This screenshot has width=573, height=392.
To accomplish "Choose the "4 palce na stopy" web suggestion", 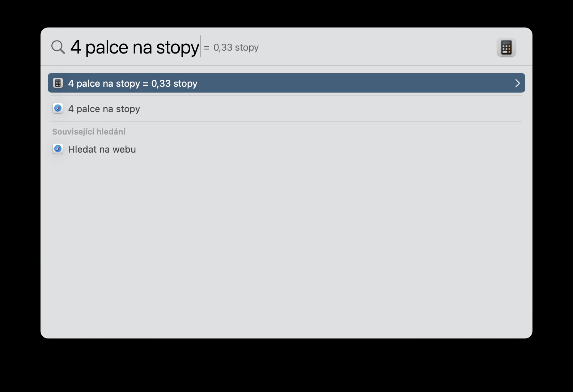I will tap(104, 109).
